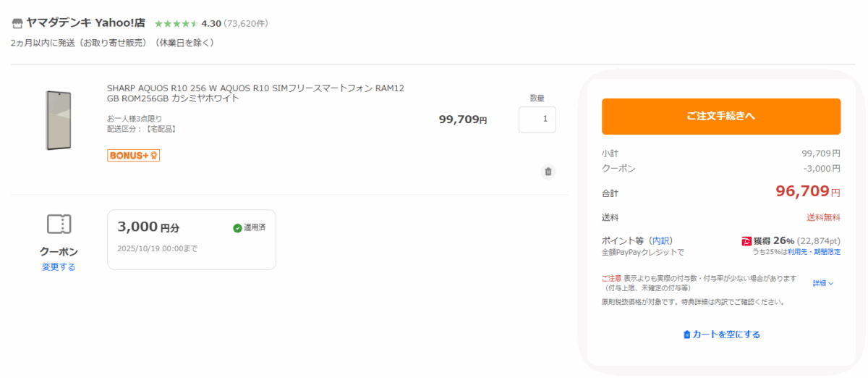
Task: Click the trash icon beside カートを空にする
Action: pos(687,335)
